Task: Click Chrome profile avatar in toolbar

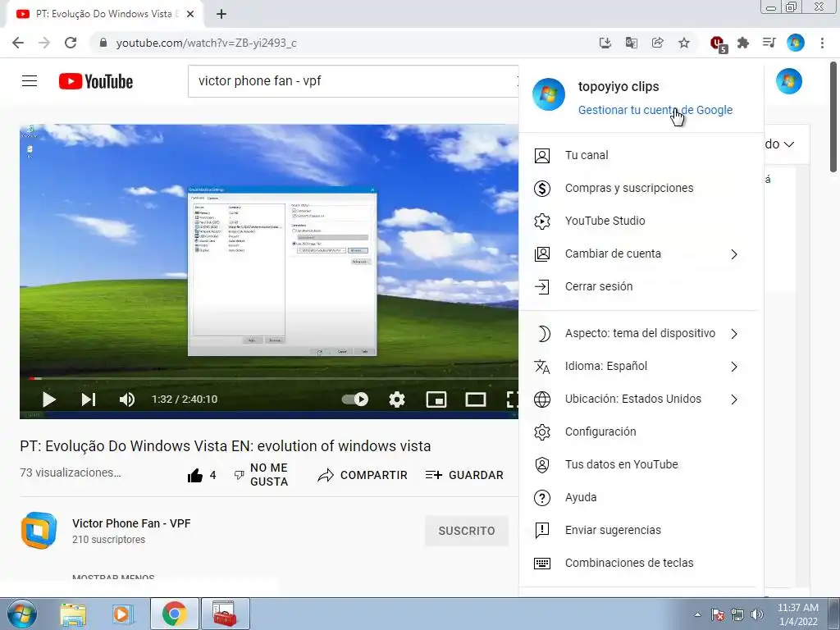Action: pos(796,43)
